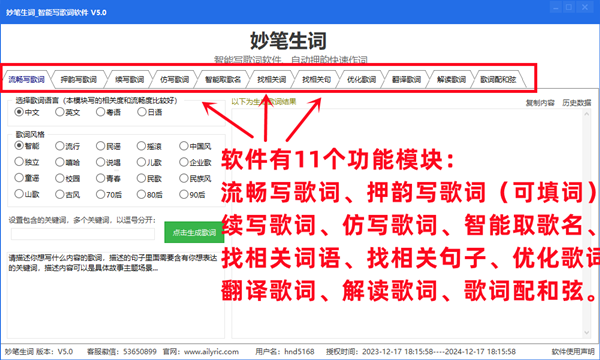Focus the keyword input field
Image resolution: width=600 pixels, height=360 pixels.
83,234
